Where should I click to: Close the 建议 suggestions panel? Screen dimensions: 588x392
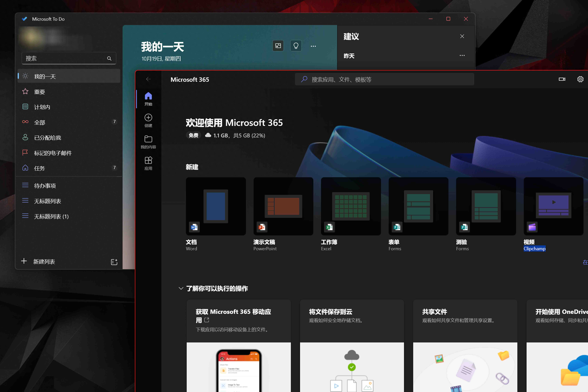point(462,36)
